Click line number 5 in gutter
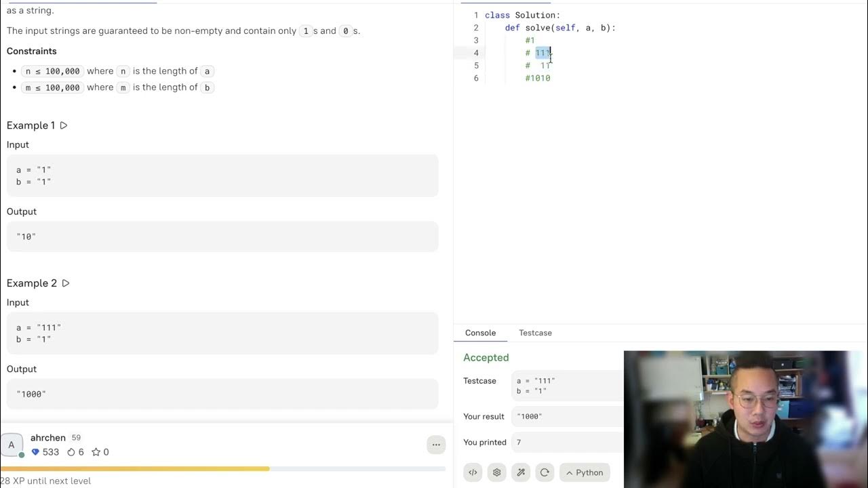 pos(476,66)
